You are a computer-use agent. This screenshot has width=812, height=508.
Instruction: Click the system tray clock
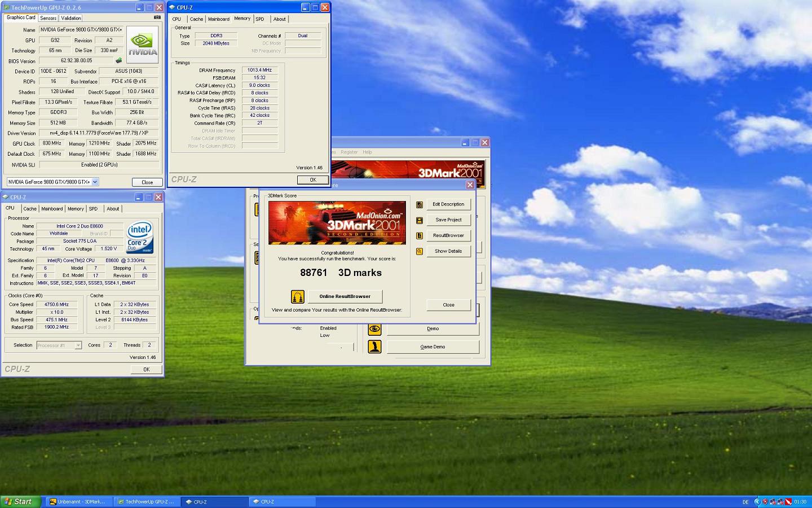(x=800, y=502)
